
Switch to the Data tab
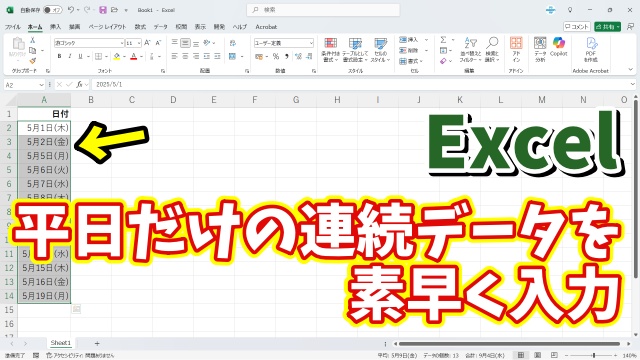[160, 27]
